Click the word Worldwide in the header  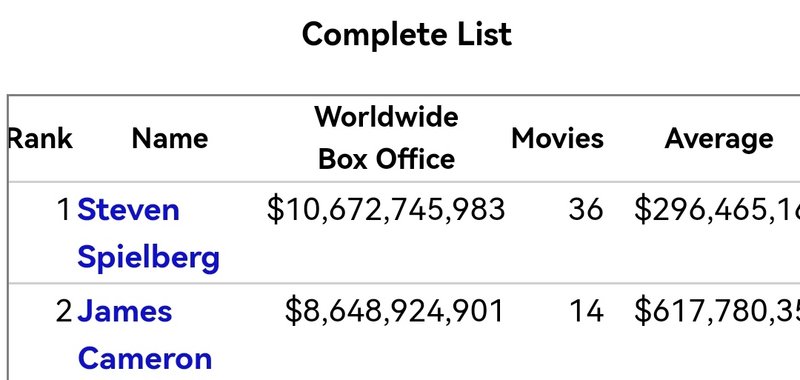(x=386, y=116)
